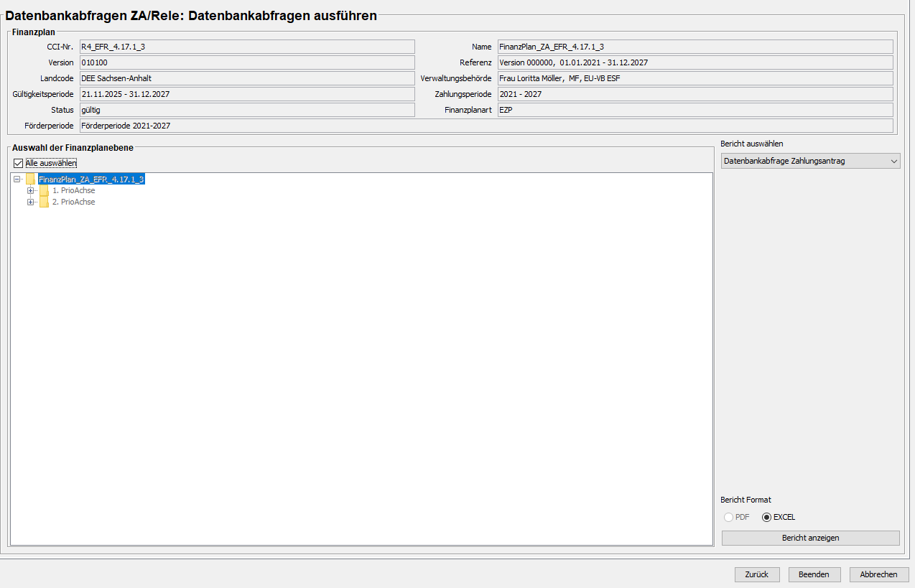Click the Beenden button

pos(814,574)
